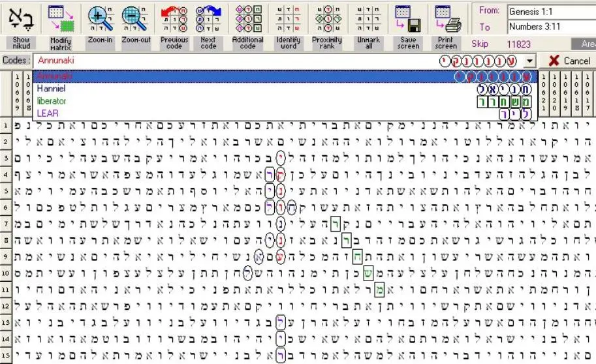Click the Unmark all icon
Viewport: 596px width, 364px height.
(368, 19)
